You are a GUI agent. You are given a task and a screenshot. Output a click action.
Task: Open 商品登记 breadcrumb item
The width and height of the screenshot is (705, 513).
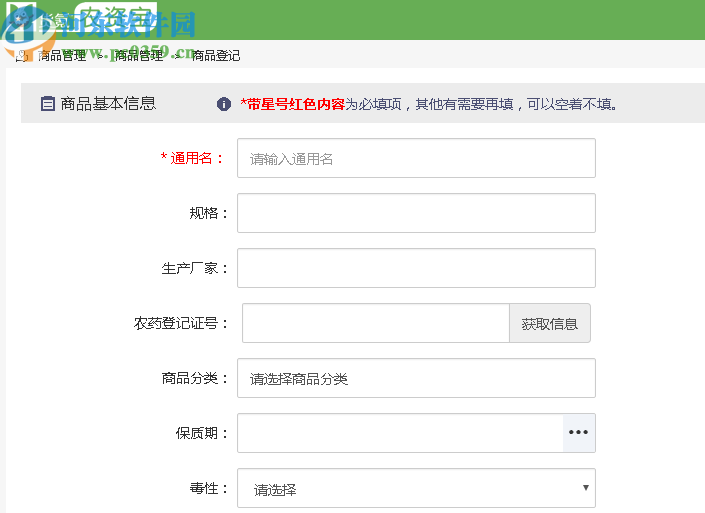tap(216, 56)
